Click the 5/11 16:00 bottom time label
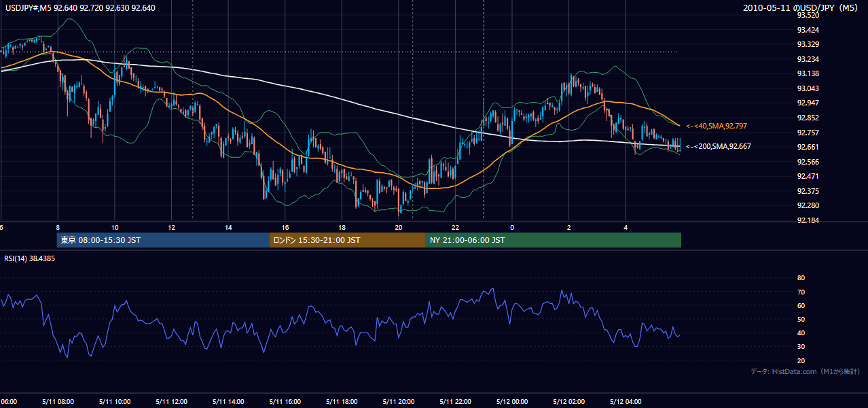 [x=285, y=402]
